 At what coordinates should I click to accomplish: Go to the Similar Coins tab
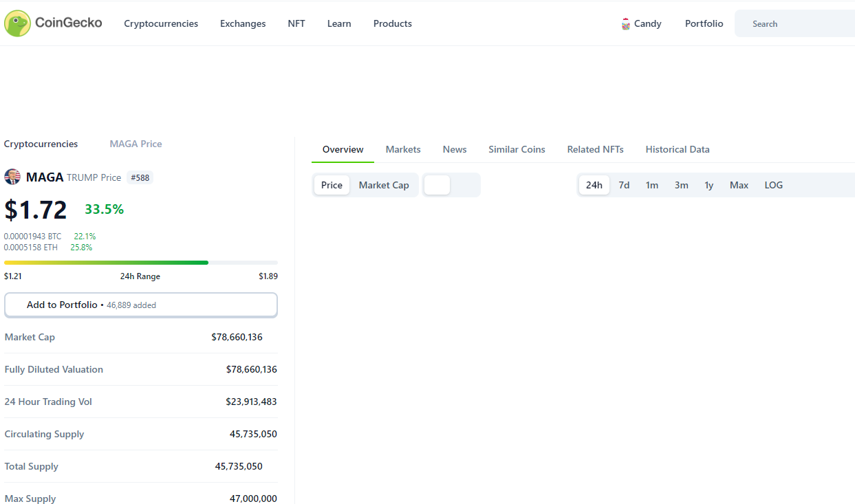click(517, 149)
